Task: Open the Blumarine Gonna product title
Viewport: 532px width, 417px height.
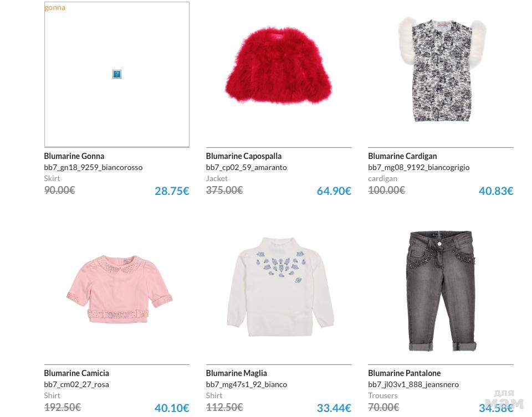Action: click(74, 156)
